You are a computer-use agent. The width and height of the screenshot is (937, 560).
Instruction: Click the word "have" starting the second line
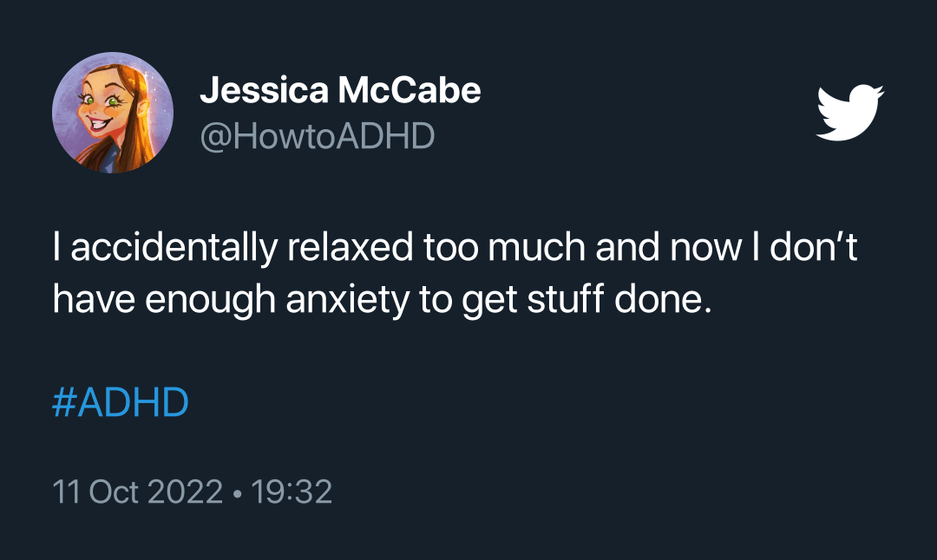(x=85, y=300)
